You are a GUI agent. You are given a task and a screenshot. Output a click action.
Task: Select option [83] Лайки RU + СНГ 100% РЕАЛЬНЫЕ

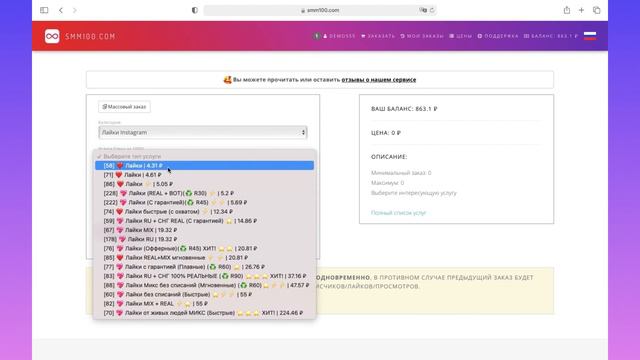click(204, 276)
